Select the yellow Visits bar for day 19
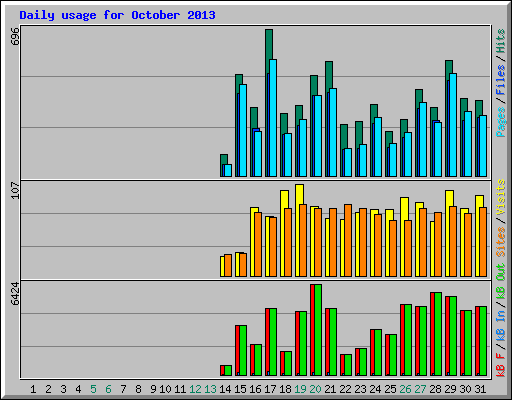This screenshot has height=400, width=512. [299, 194]
